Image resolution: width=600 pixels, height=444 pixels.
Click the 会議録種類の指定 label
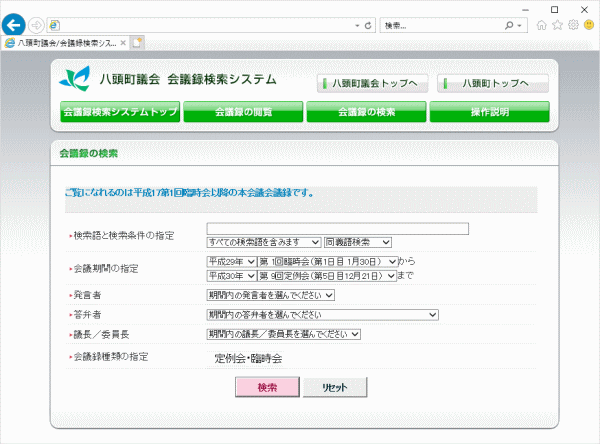coord(111,357)
